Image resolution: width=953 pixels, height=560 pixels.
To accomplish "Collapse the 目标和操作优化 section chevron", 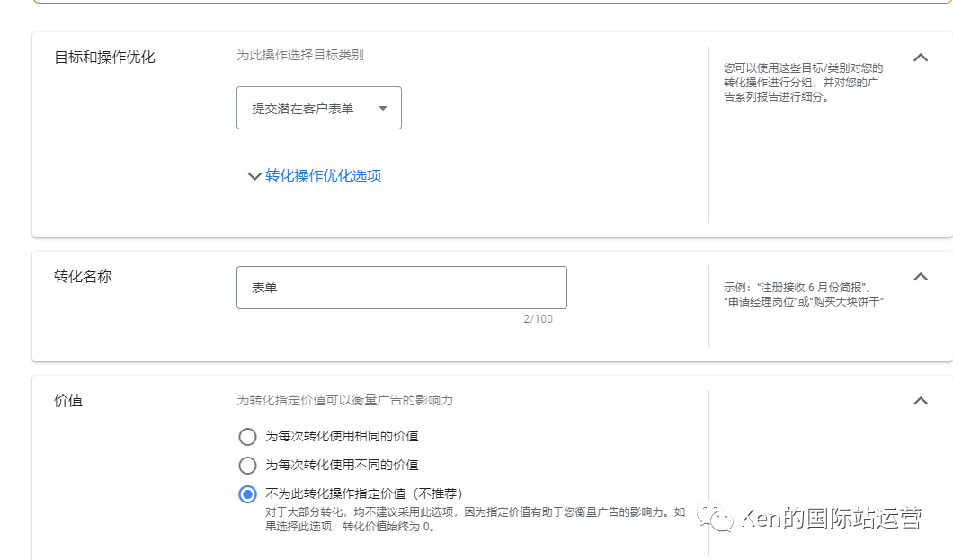I will click(920, 58).
